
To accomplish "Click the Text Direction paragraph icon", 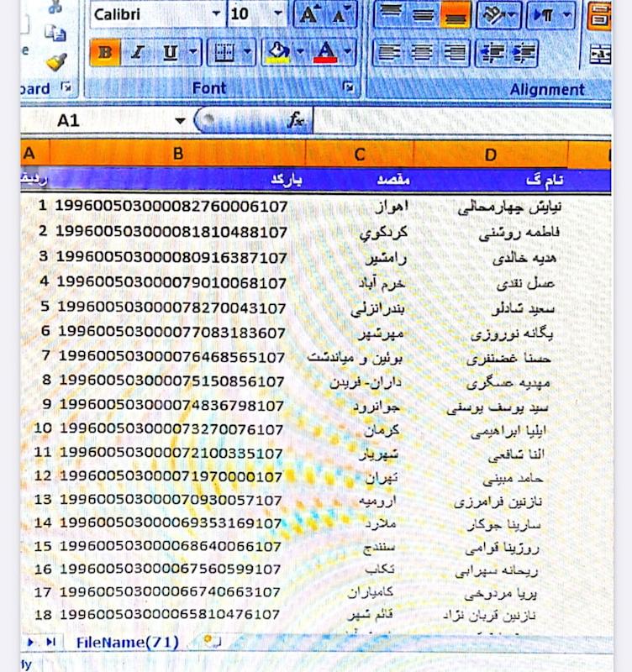I will [543, 14].
